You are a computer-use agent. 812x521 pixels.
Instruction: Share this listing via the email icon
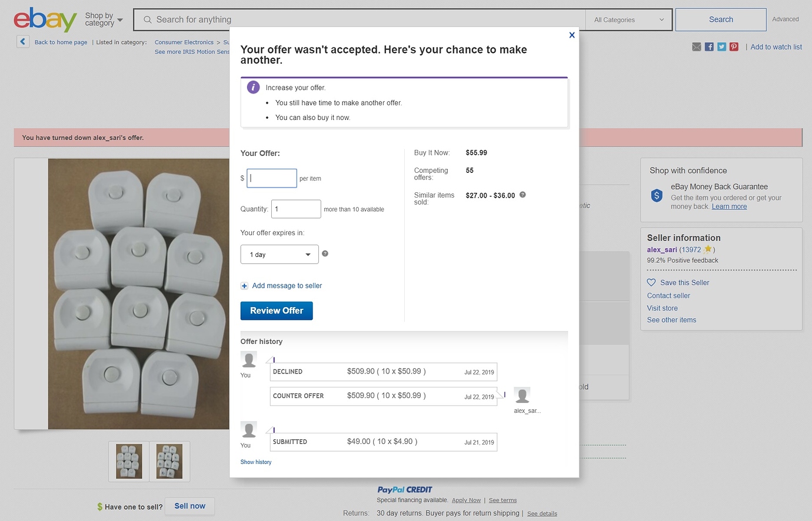[x=697, y=47]
